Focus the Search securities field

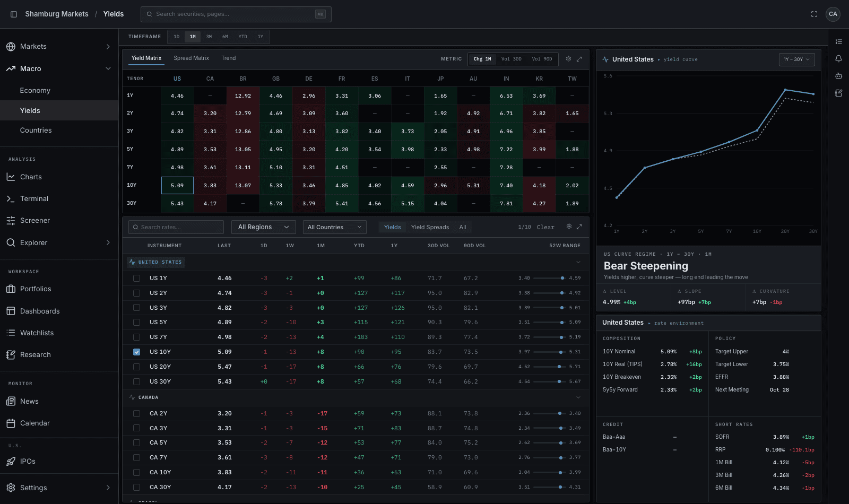236,14
